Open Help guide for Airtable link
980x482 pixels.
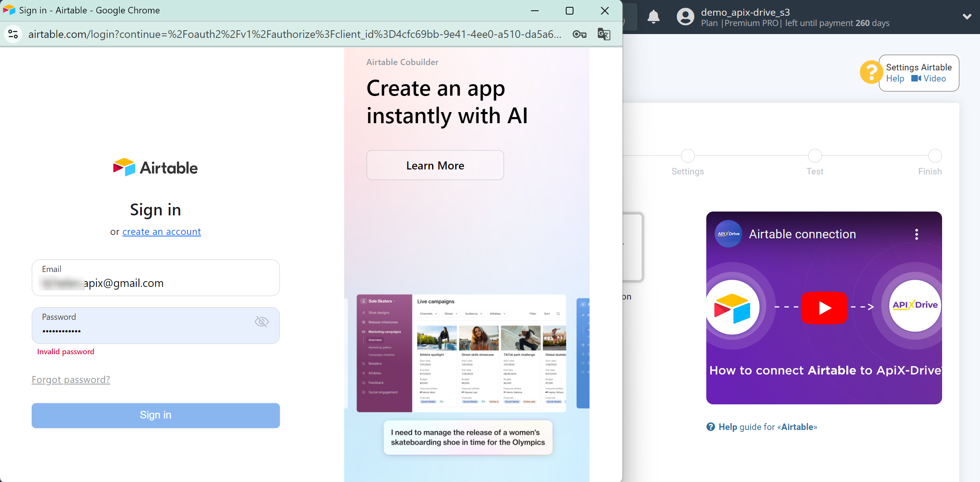pyautogui.click(x=762, y=427)
